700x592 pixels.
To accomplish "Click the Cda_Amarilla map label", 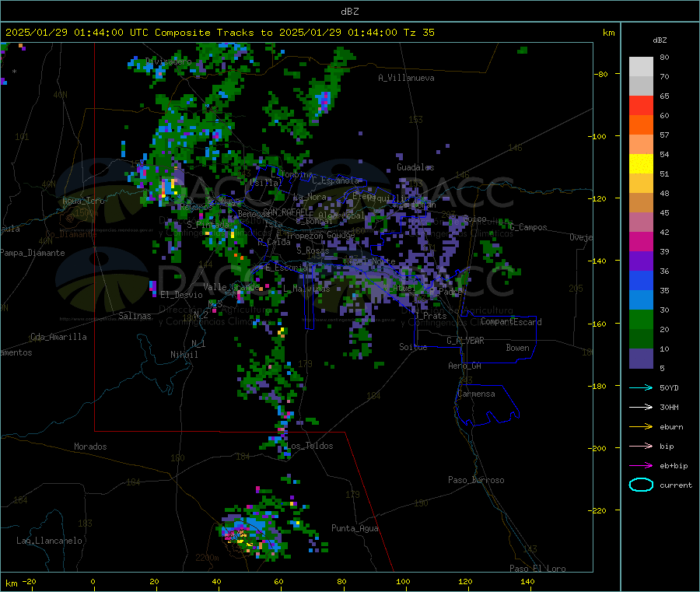I will tap(58, 337).
